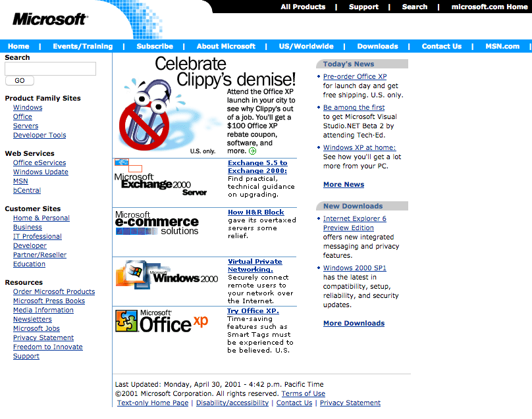Image resolution: width=532 pixels, height=419 pixels.
Task: Open the Downloads menu item
Action: [377, 46]
